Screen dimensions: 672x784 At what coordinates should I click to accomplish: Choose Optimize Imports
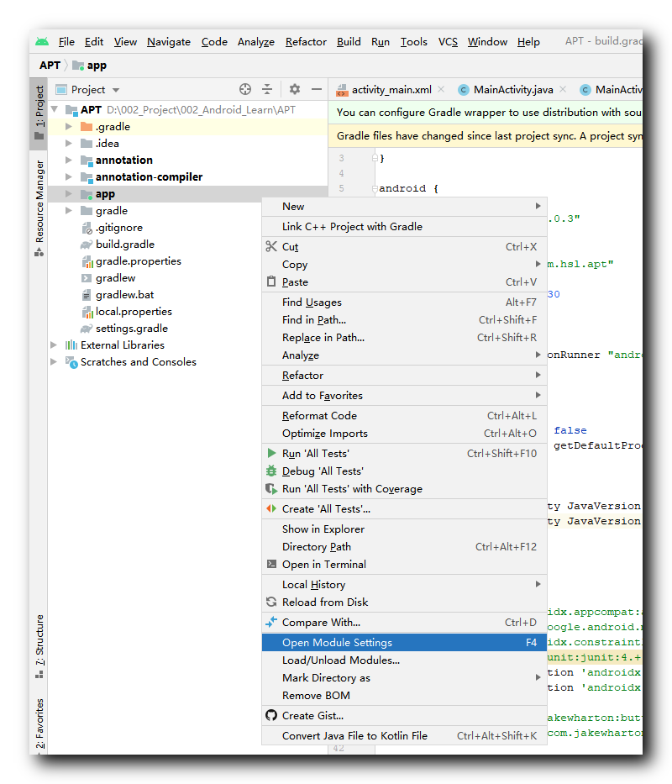404,433
